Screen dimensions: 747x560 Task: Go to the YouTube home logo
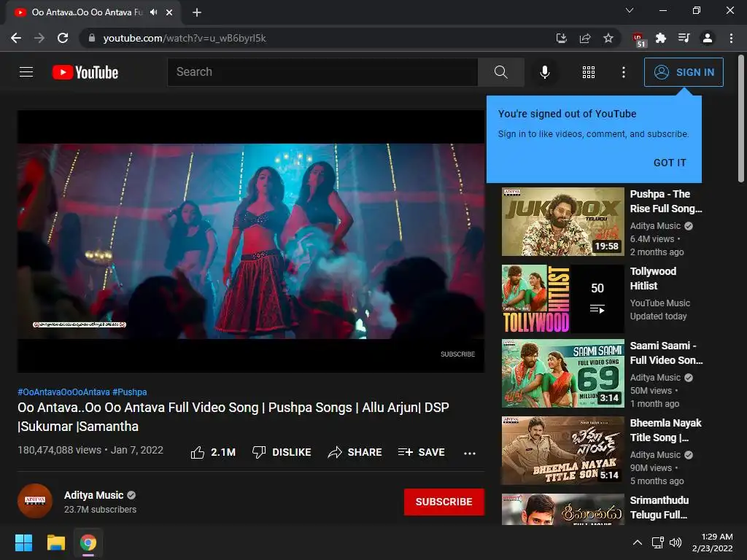pos(85,72)
